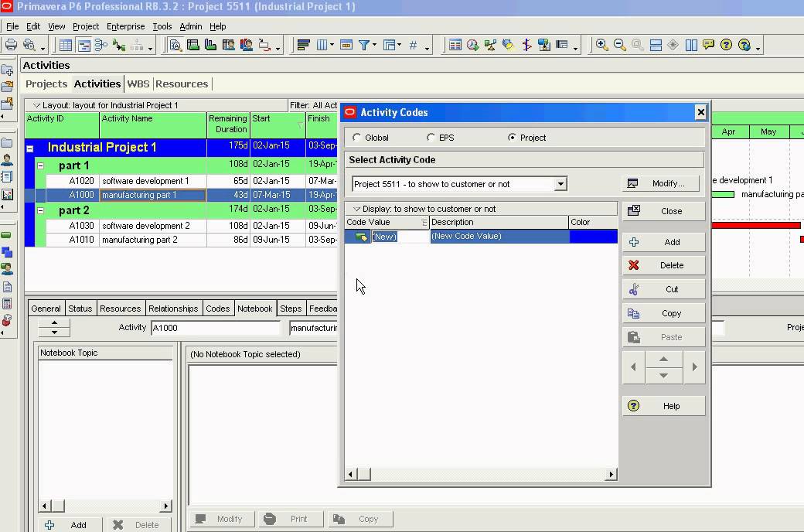Click the yellow Help question mark toolbar icon

coord(726,45)
